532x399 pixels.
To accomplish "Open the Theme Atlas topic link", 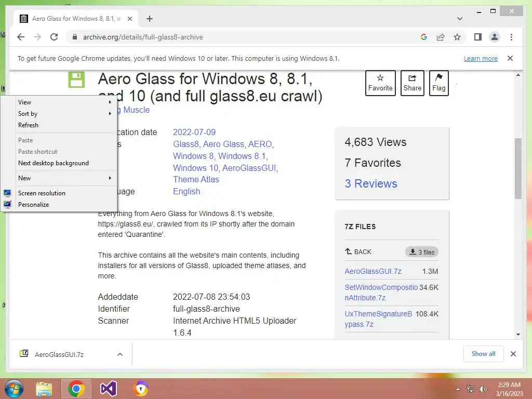I will tap(196, 179).
